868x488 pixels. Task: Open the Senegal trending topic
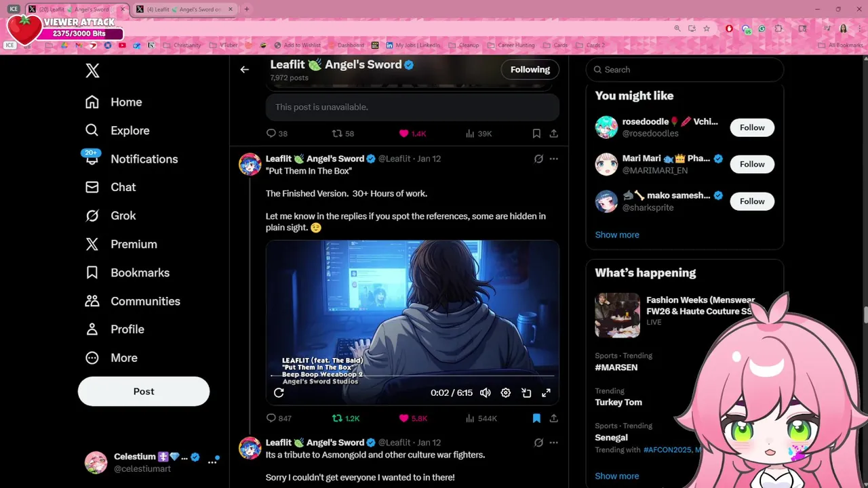[x=611, y=437]
